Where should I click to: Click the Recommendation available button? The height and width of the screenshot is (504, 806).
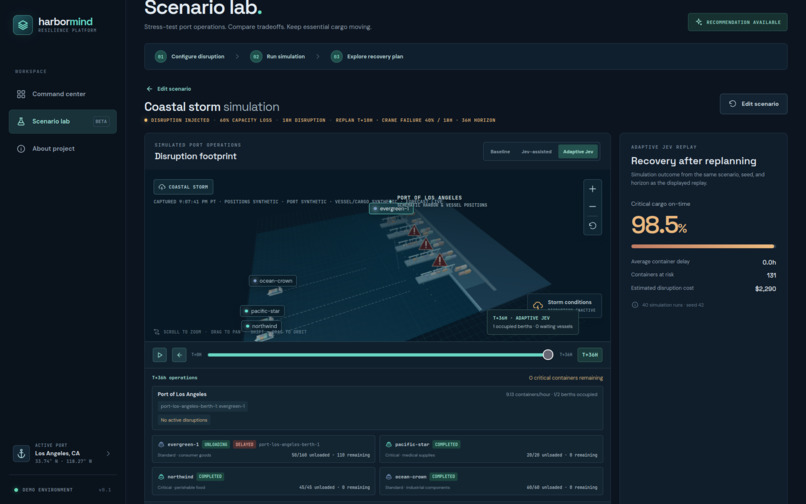click(x=737, y=22)
